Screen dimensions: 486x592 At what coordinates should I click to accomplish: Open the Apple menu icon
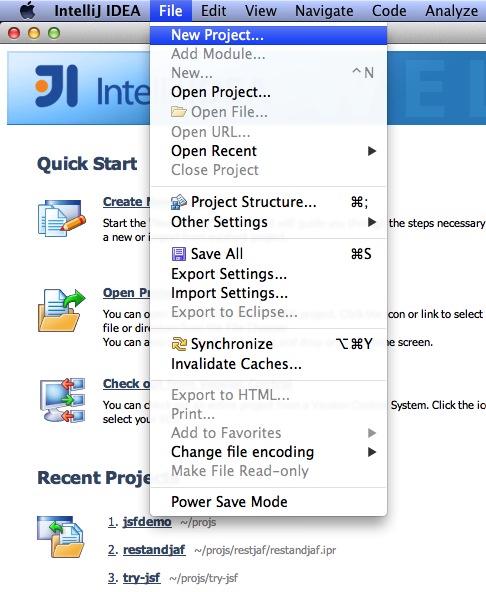(x=27, y=10)
